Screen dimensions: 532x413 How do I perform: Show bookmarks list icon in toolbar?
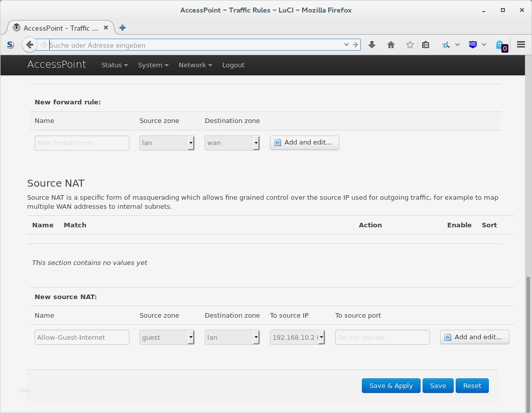426,45
